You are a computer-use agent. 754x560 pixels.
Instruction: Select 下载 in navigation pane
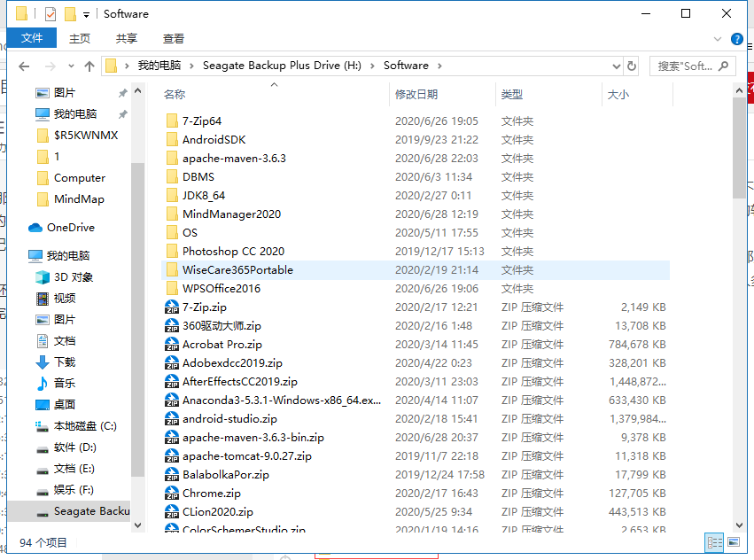click(x=65, y=362)
